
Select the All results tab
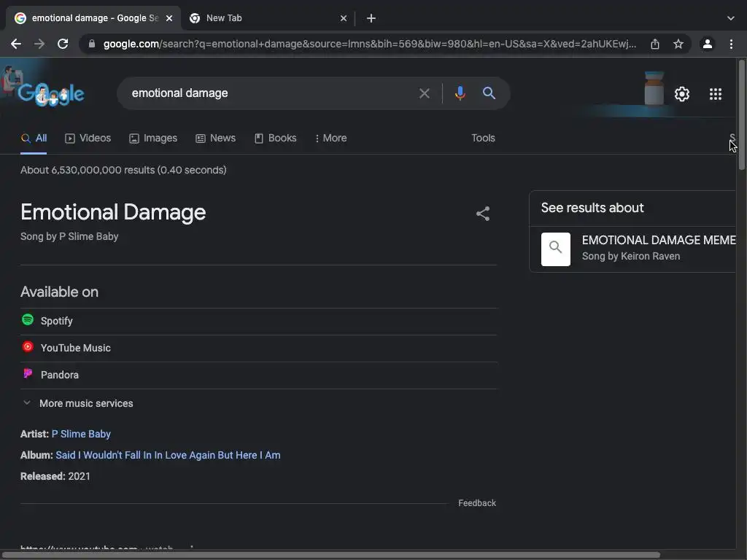pos(34,138)
